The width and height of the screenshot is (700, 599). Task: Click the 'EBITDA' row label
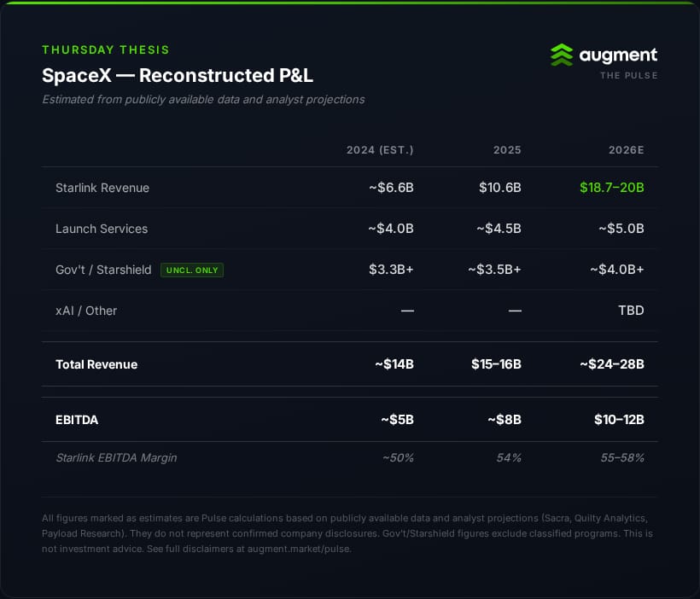pos(77,420)
